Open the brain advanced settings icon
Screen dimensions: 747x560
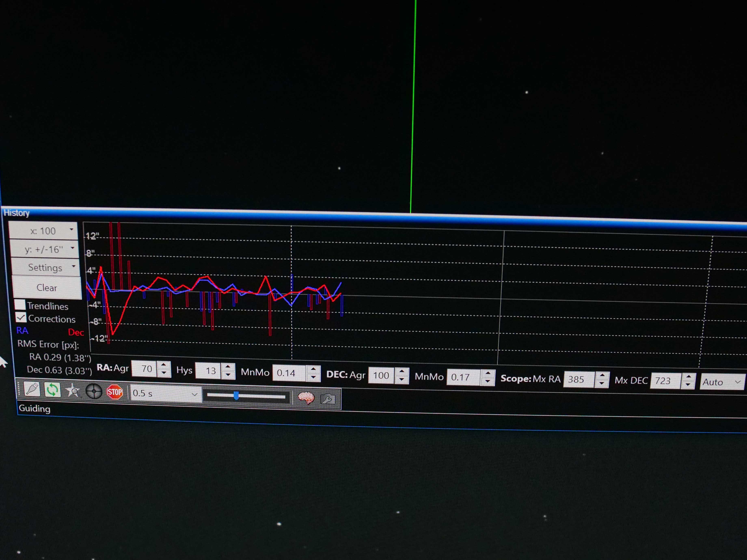pyautogui.click(x=306, y=398)
